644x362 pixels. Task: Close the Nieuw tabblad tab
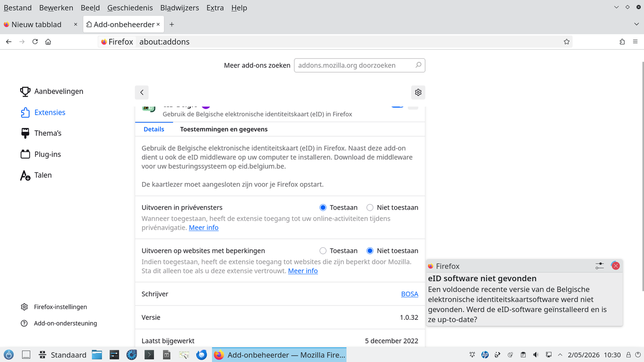click(x=75, y=24)
